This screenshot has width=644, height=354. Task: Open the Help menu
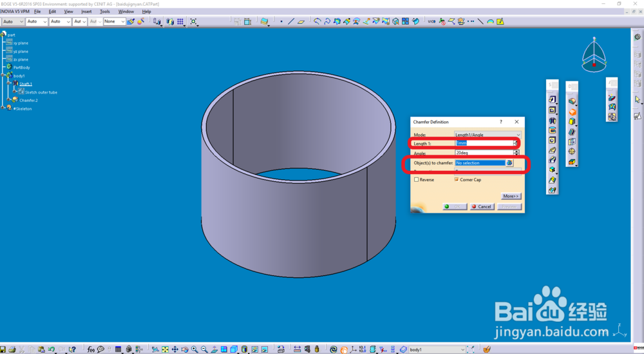tap(147, 12)
